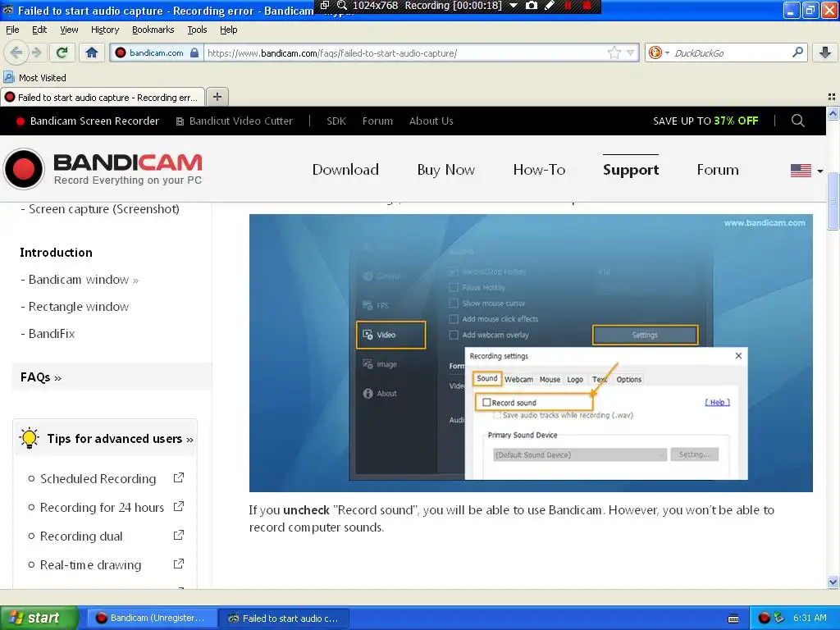Open the tab groups grid icon
Image resolution: width=840 pixels, height=630 pixels.
832,97
